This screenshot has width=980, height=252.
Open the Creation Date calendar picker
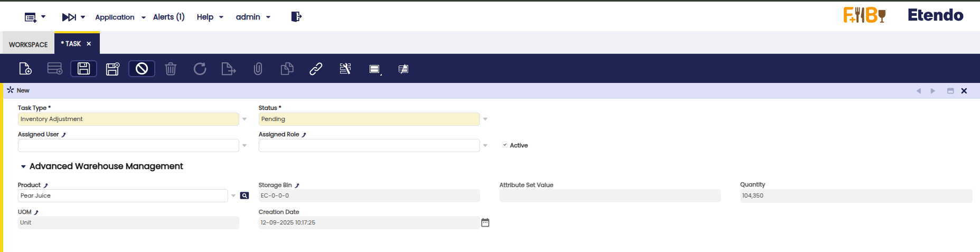(485, 222)
